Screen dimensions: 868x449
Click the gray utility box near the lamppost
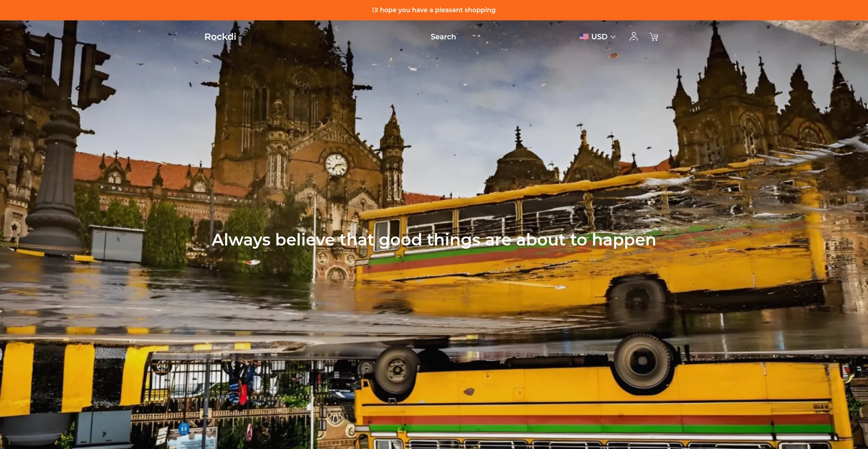[117, 244]
